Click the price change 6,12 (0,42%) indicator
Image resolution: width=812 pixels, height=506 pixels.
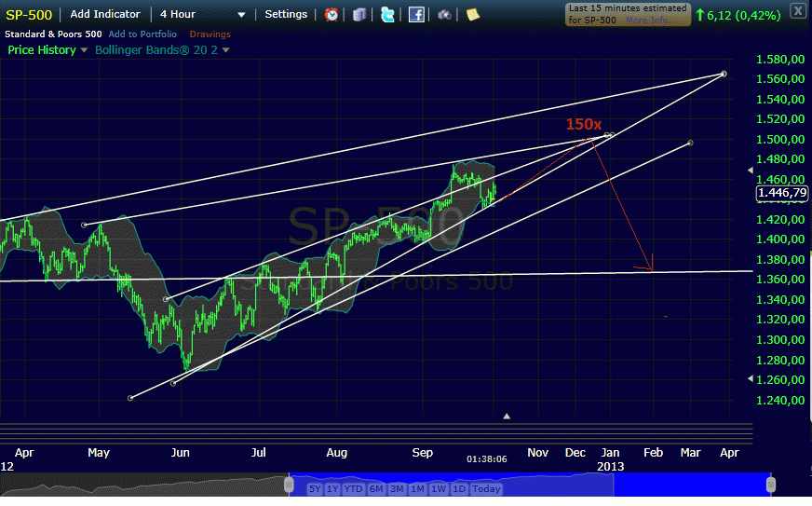tap(738, 16)
